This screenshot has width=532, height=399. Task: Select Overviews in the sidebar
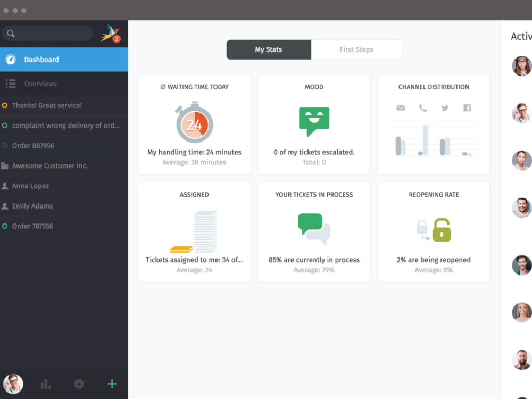[x=64, y=84]
